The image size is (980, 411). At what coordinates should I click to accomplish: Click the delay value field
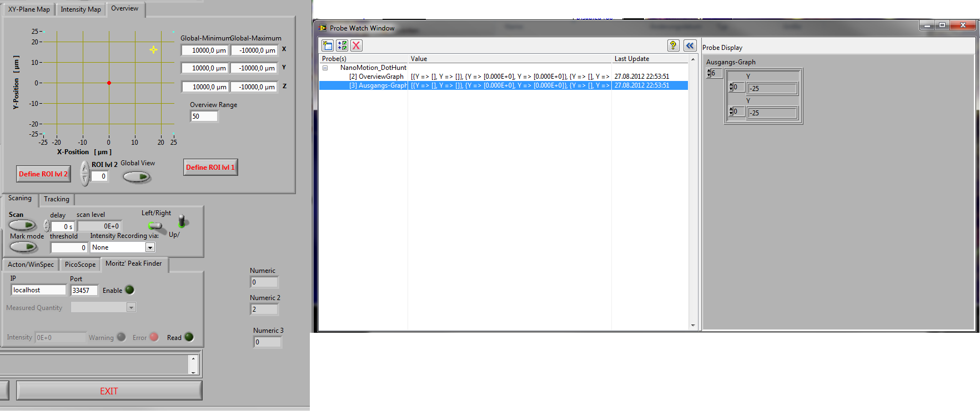click(x=63, y=226)
